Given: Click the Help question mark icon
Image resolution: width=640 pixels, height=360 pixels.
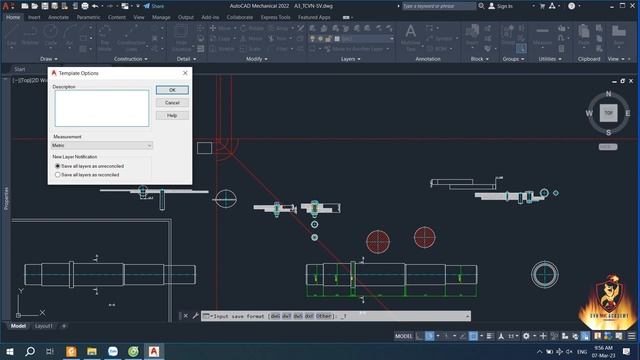Looking at the screenshot, I should (572, 6).
